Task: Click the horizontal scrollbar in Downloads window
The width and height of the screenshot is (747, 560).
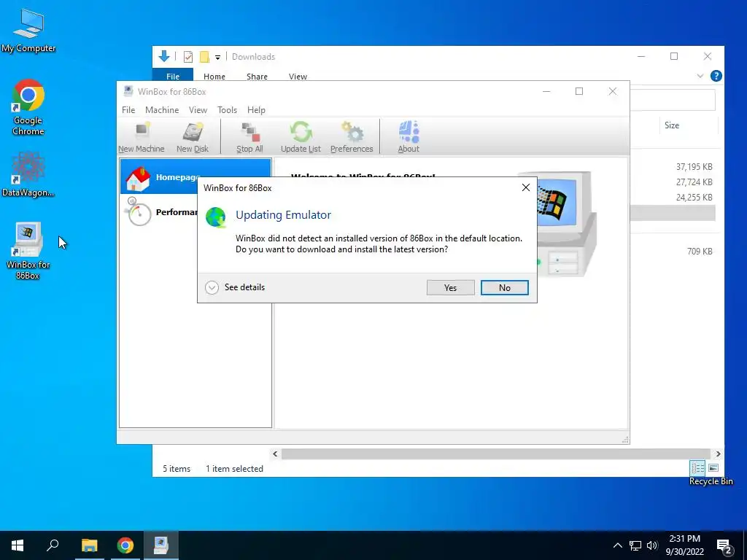Action: tap(495, 454)
